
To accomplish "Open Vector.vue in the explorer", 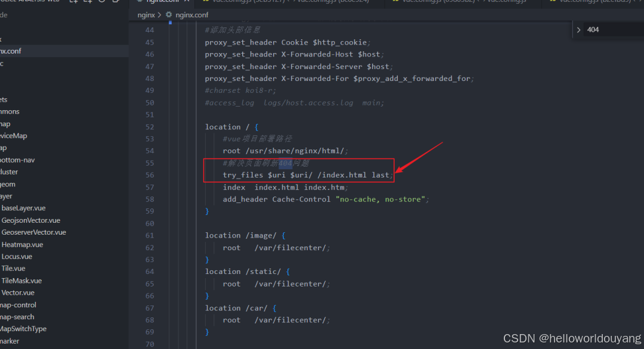I will coord(18,292).
